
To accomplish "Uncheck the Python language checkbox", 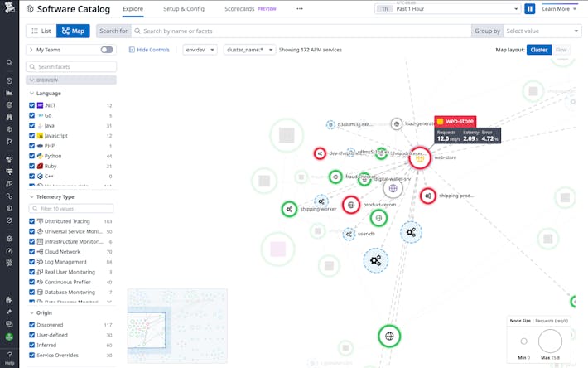I will click(32, 156).
